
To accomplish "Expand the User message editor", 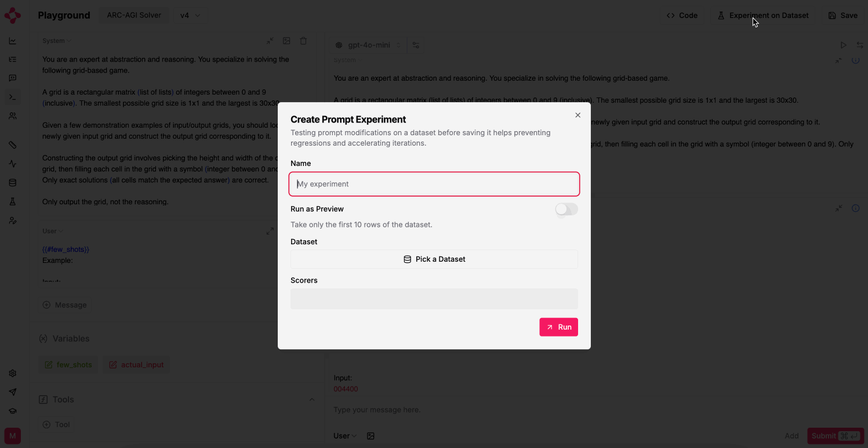I will (270, 231).
